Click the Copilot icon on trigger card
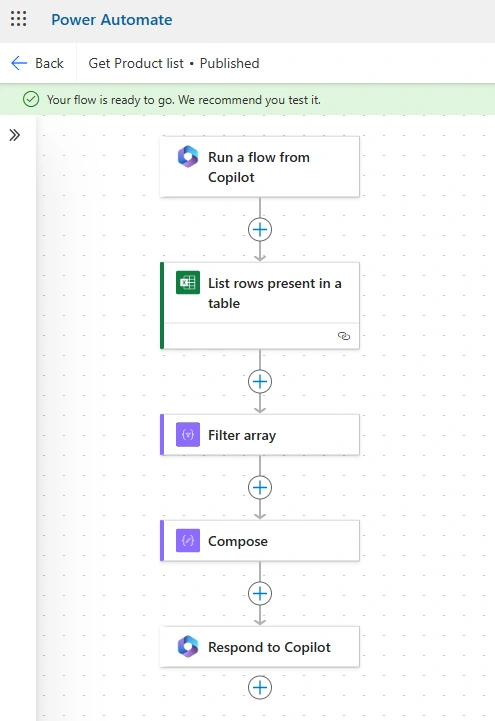 tap(188, 157)
